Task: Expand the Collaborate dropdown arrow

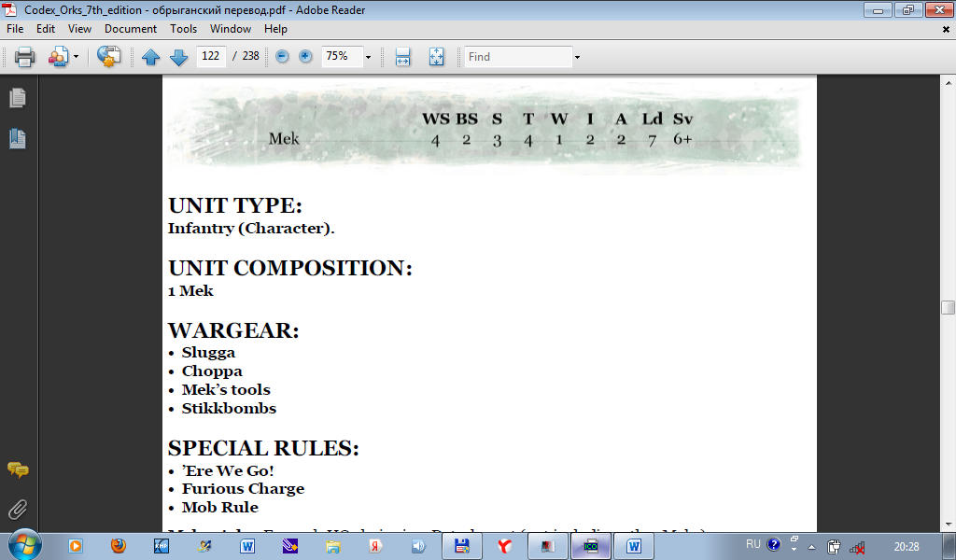Action: pyautogui.click(x=77, y=57)
